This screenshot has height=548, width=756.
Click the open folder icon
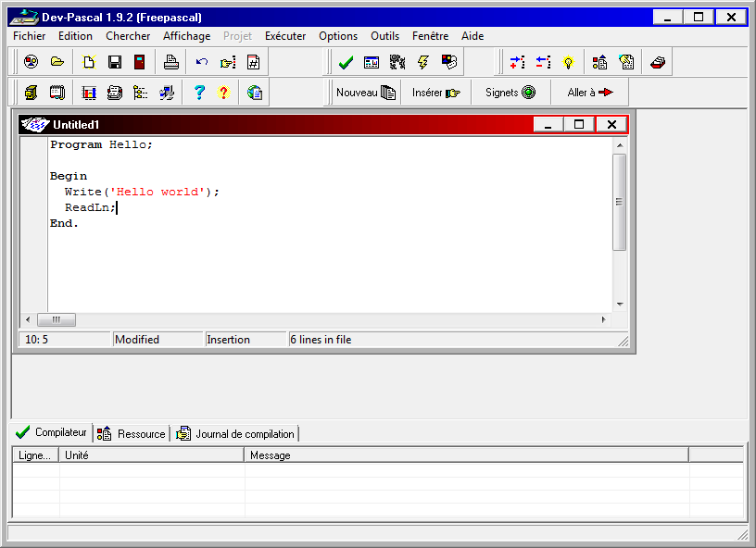click(57, 62)
